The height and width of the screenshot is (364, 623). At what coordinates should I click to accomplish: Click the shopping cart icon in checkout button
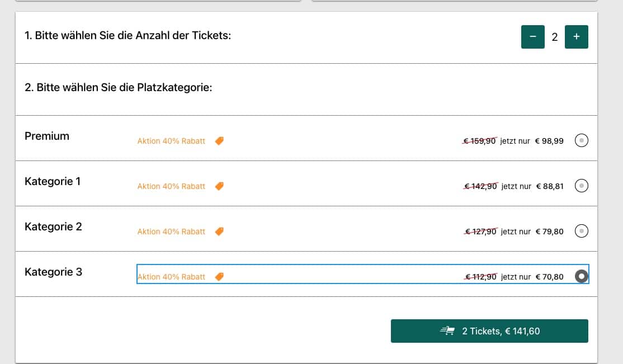(x=447, y=330)
